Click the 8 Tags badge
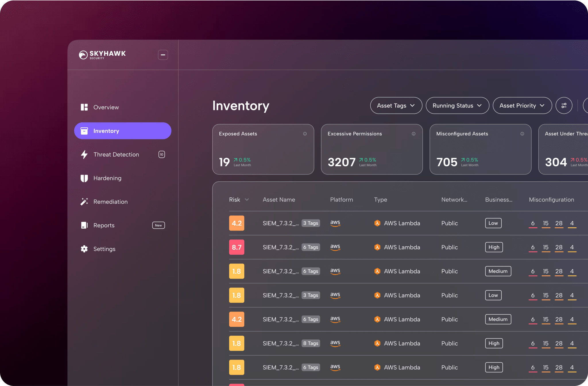 pyautogui.click(x=311, y=343)
